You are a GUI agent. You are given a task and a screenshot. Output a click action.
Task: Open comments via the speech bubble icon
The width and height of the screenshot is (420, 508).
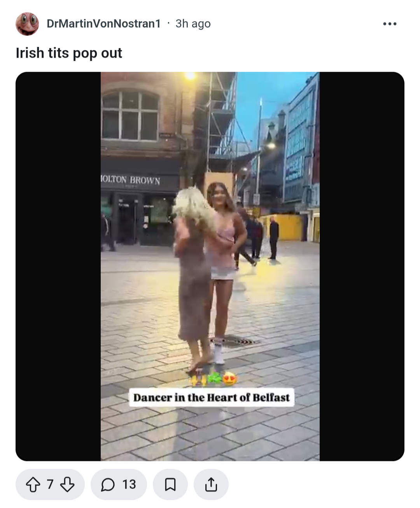pyautogui.click(x=108, y=485)
